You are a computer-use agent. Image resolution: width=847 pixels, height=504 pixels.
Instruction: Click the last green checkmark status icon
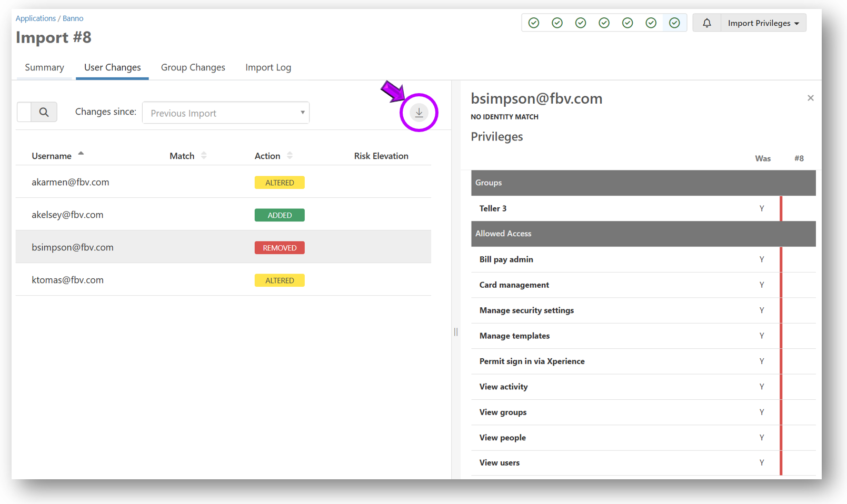[674, 23]
